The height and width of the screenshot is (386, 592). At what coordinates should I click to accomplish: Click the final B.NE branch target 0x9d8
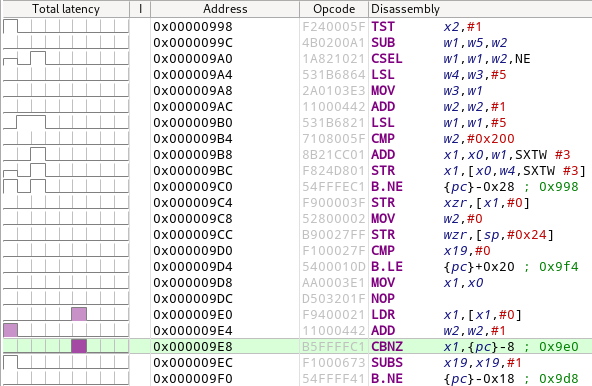pos(558,378)
